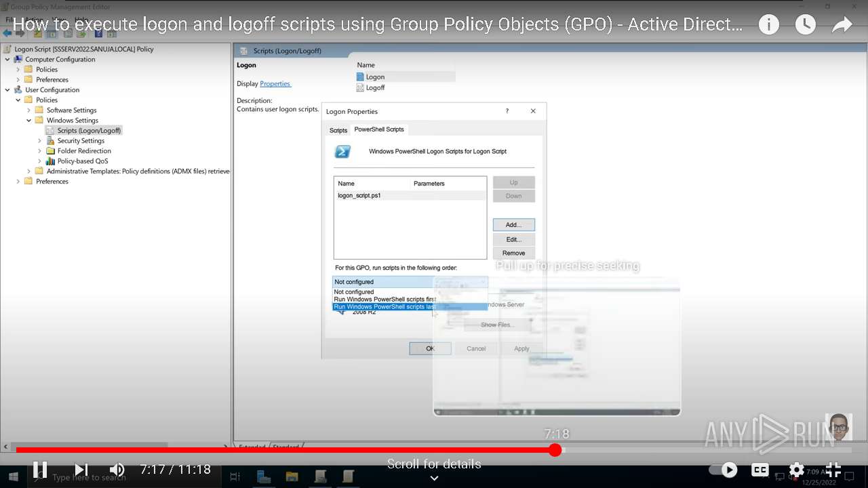This screenshot has width=868, height=488.
Task: Toggle closed captions CC button
Action: 760,470
